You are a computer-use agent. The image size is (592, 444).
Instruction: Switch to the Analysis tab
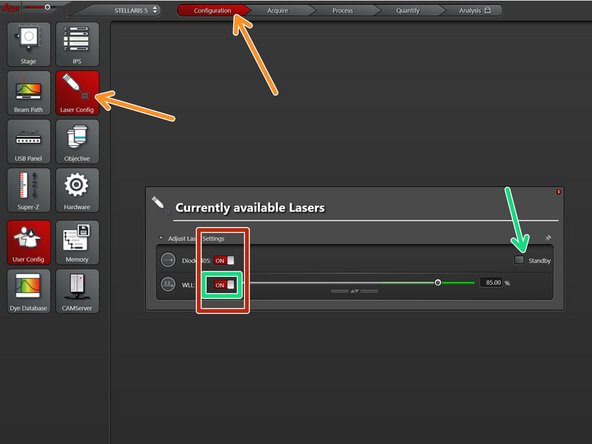click(x=474, y=10)
